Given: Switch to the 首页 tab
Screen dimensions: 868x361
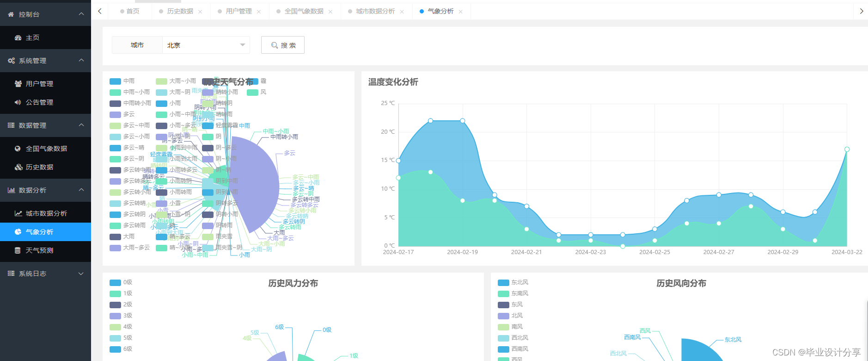Looking at the screenshot, I should pos(130,11).
